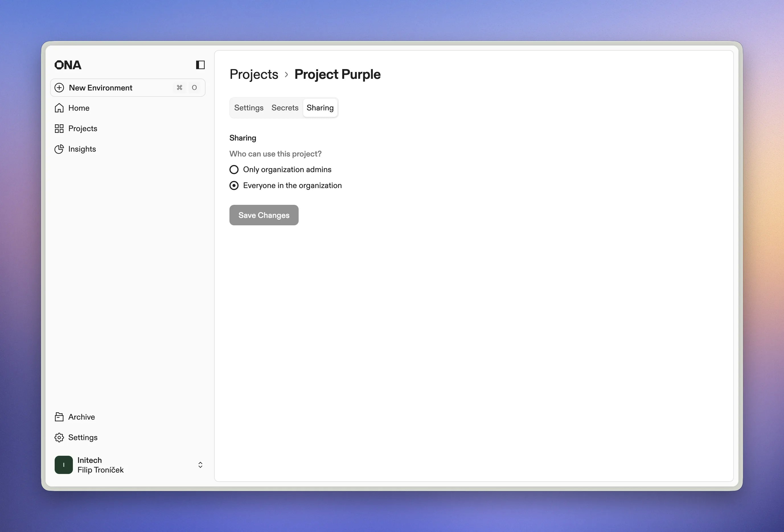Click the plus circle New Environment icon

pyautogui.click(x=59, y=88)
